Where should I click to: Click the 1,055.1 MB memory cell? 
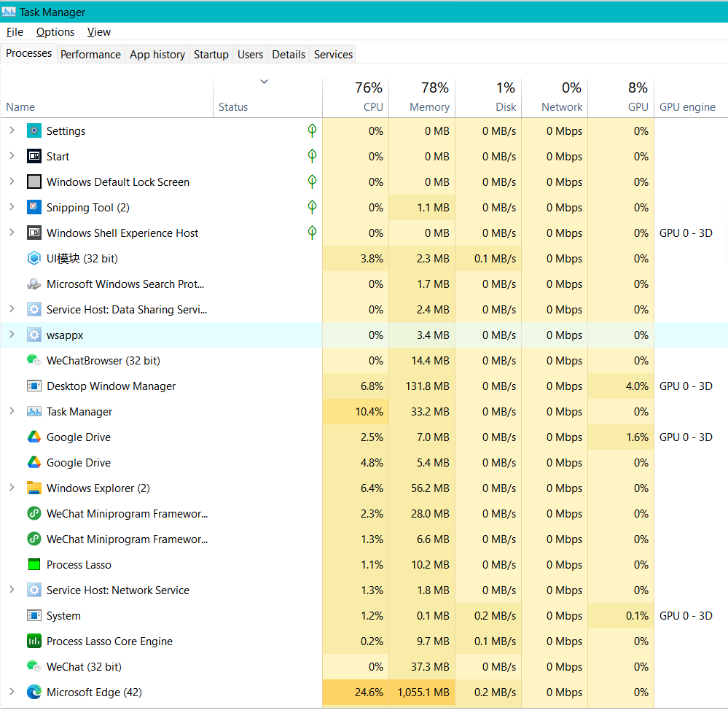[x=423, y=693]
